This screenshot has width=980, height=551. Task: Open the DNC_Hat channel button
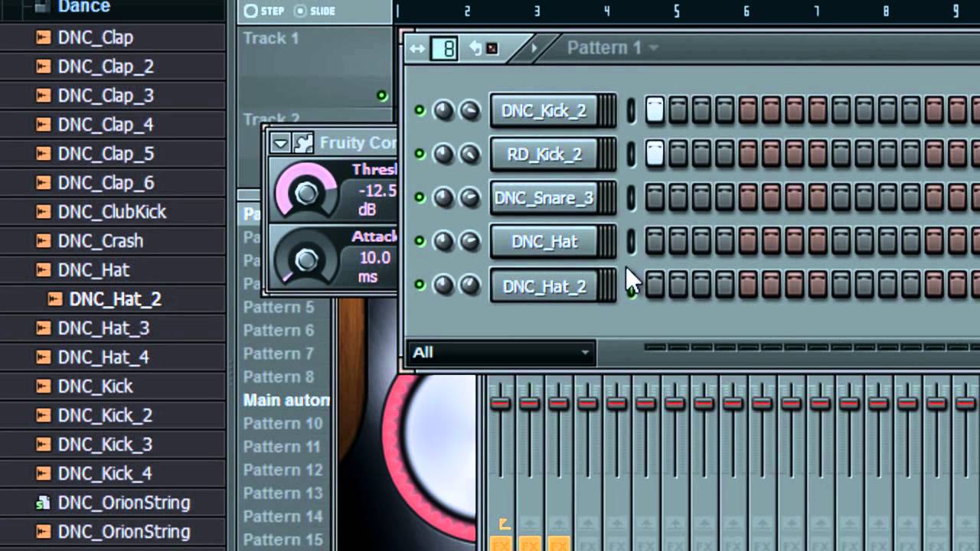pyautogui.click(x=553, y=242)
